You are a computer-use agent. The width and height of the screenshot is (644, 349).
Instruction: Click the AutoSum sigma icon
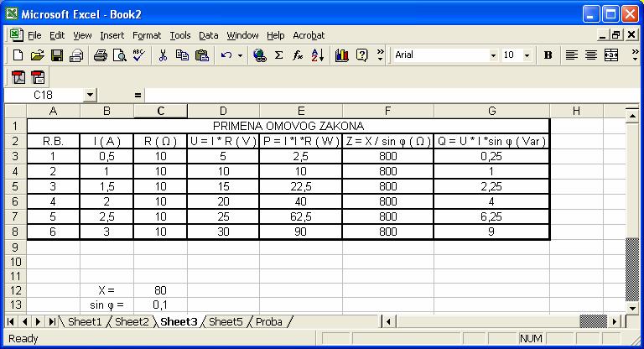tap(278, 55)
